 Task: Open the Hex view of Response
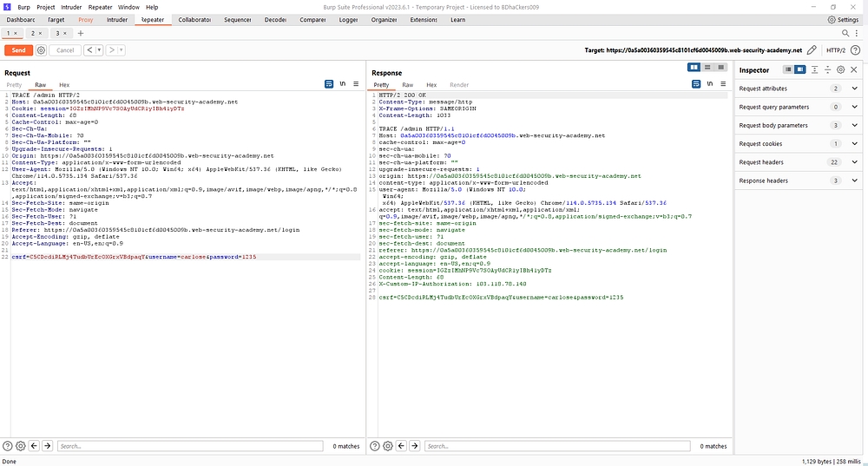[x=431, y=85]
